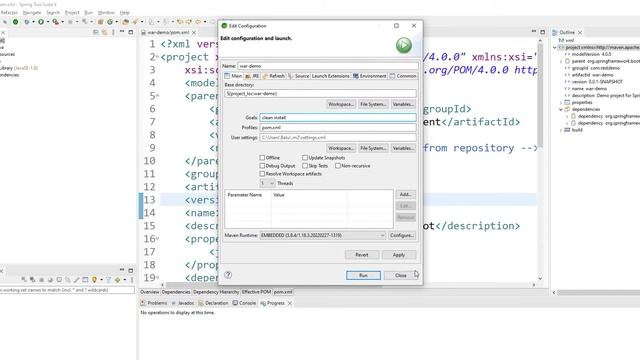Collapse the dependencies node in Outline
Image resolution: width=640 pixels, height=360 pixels.
561,109
